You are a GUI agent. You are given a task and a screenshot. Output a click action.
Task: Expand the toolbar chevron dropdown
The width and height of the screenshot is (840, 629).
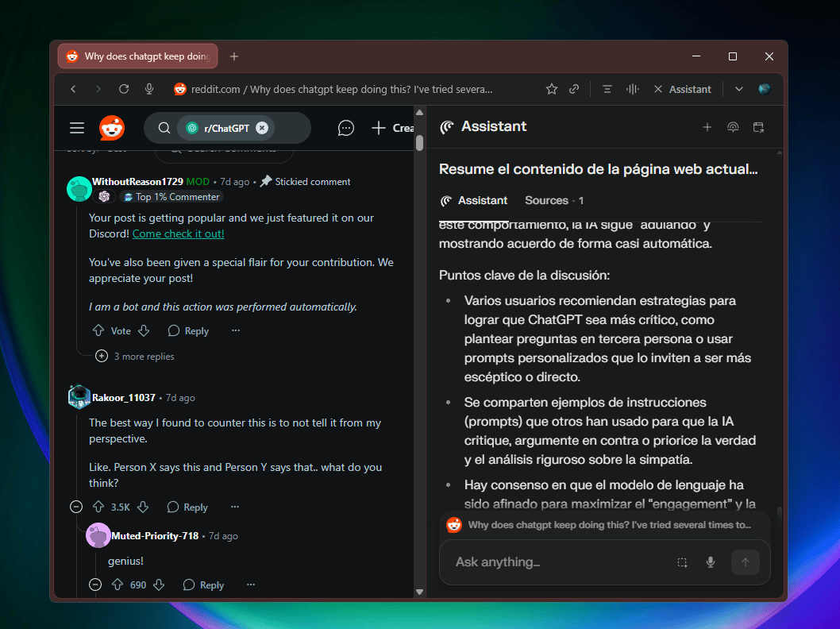pyautogui.click(x=738, y=89)
